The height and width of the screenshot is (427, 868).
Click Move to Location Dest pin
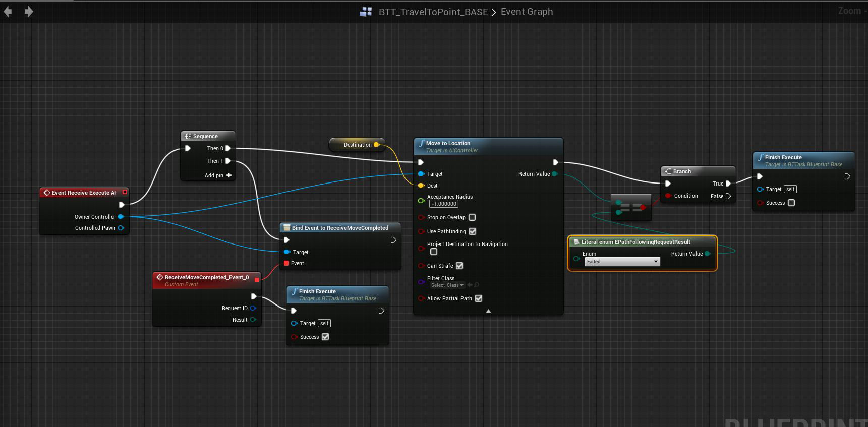pos(421,186)
